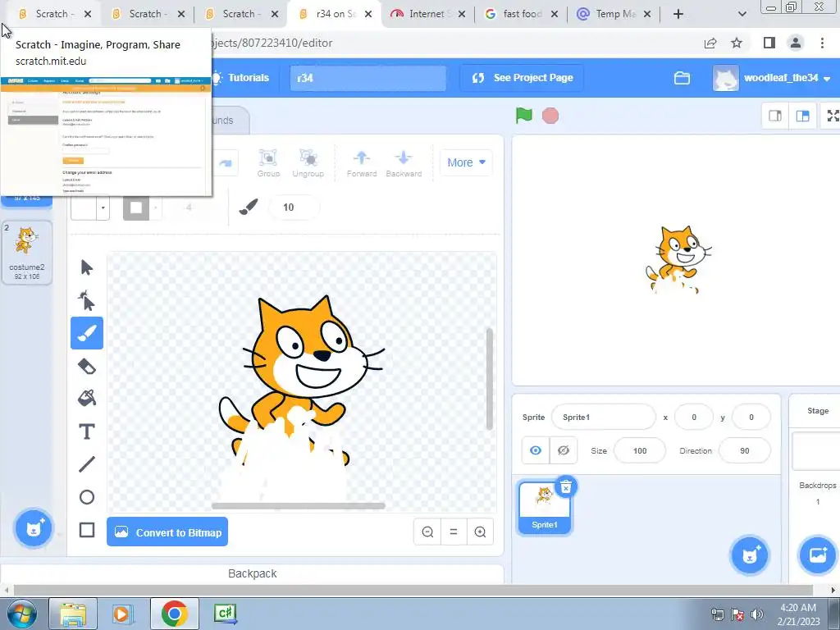
Task: Open the Tutorials menu item
Action: pos(241,78)
